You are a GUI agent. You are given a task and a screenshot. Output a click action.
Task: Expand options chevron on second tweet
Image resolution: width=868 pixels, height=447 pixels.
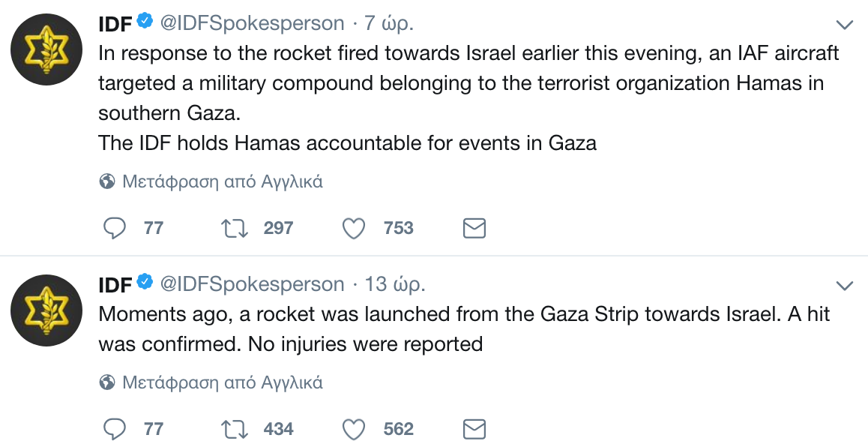pyautogui.click(x=845, y=286)
